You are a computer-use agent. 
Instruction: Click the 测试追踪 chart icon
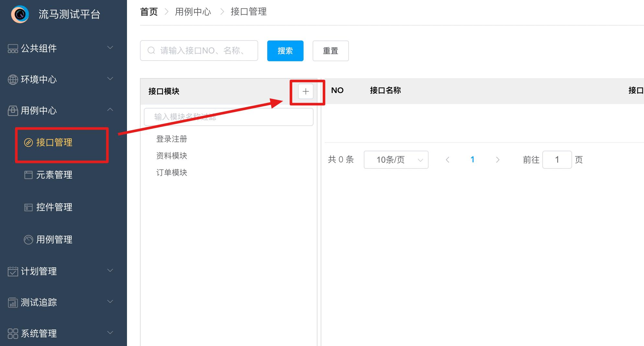click(12, 302)
